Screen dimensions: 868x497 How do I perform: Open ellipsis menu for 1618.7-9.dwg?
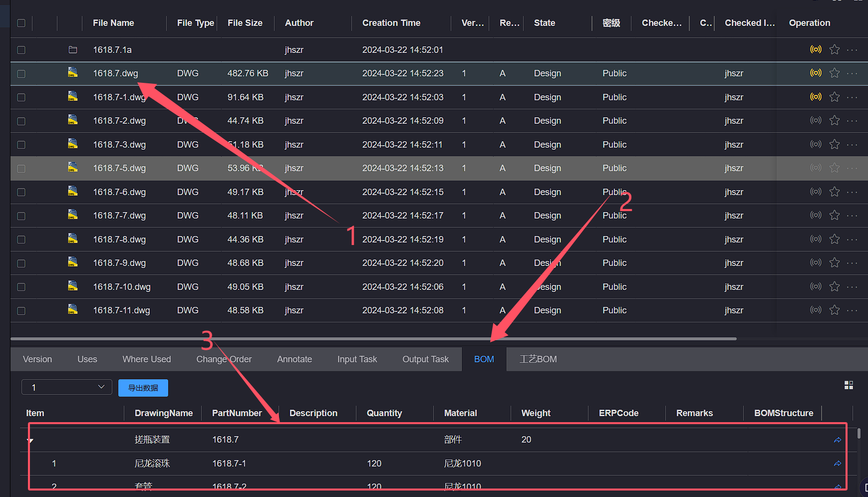(852, 263)
